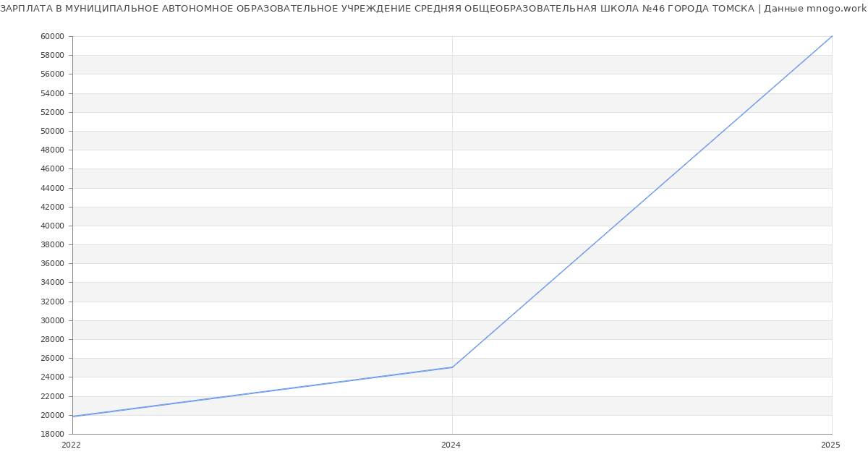Click the x-axis label 2022

point(71,445)
